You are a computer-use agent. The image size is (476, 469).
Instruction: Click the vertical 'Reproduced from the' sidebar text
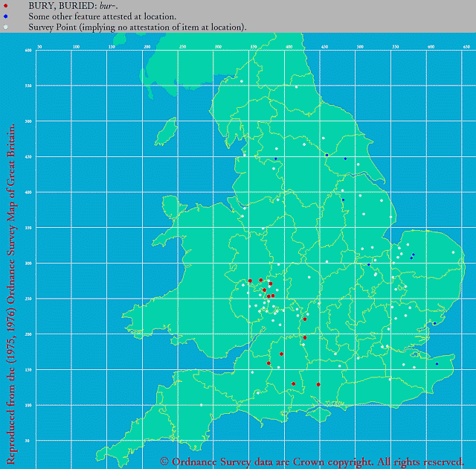point(10,290)
